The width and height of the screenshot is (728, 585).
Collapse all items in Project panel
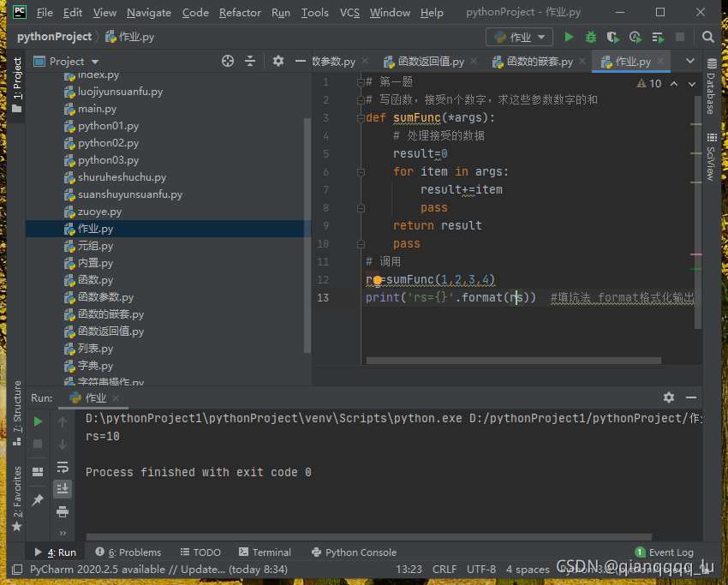click(250, 61)
